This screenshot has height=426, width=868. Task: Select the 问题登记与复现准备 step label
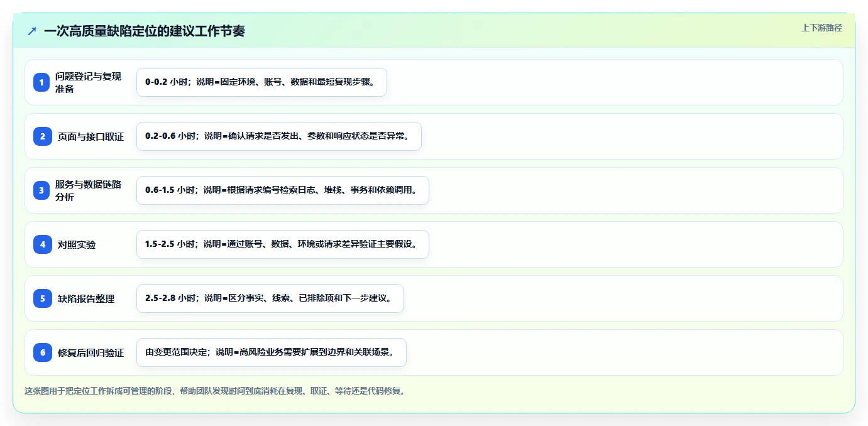[89, 82]
